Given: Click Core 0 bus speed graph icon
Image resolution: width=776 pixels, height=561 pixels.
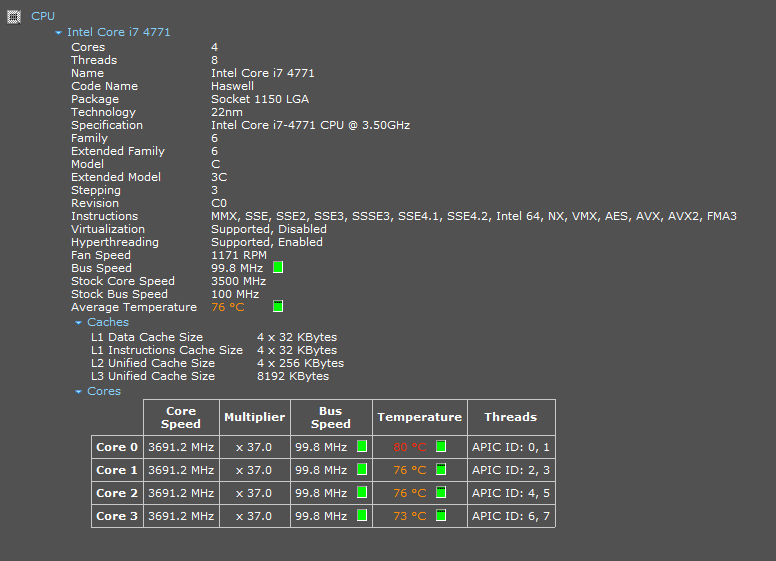Looking at the screenshot, I should pos(362,446).
